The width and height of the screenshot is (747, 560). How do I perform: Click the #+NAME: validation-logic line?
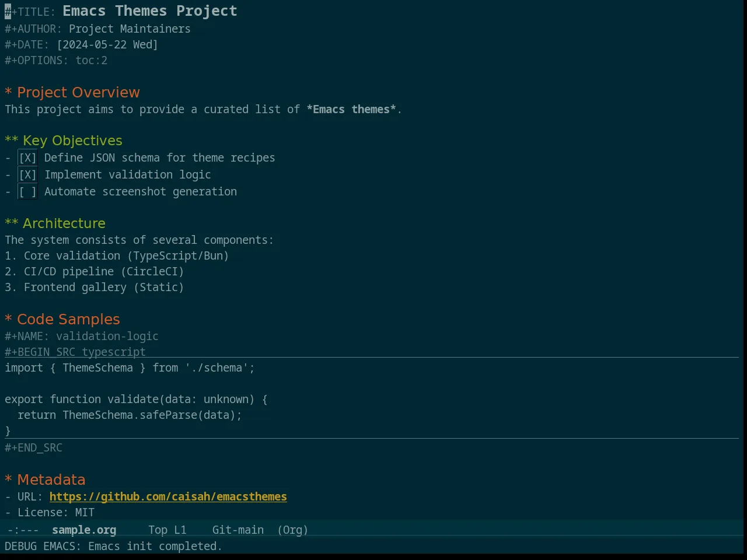pyautogui.click(x=82, y=336)
